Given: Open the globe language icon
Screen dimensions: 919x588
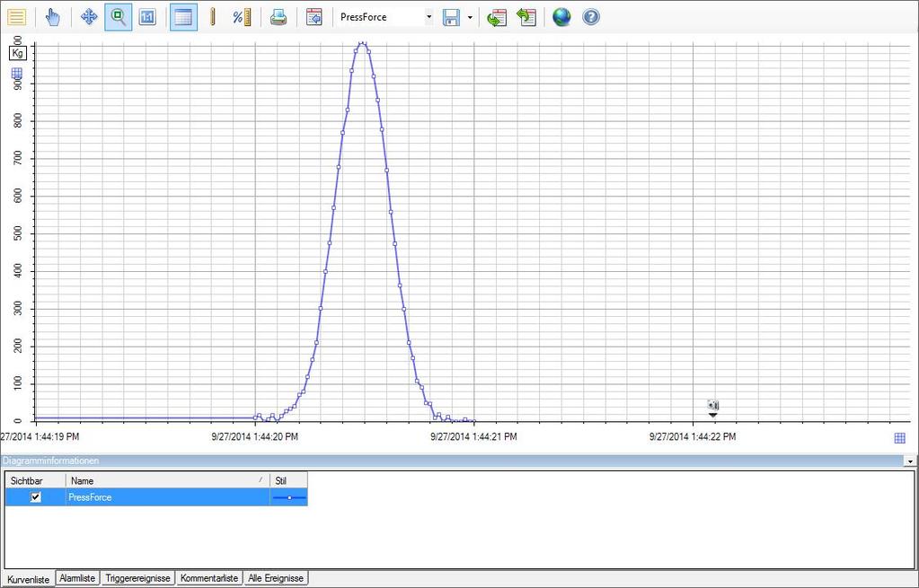Looking at the screenshot, I should pos(561,17).
